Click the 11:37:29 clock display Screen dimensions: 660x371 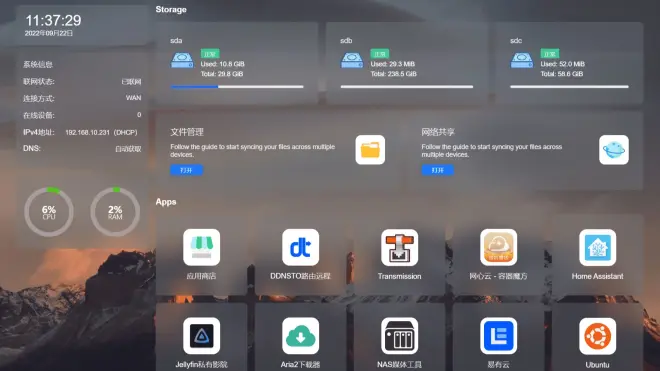click(53, 20)
